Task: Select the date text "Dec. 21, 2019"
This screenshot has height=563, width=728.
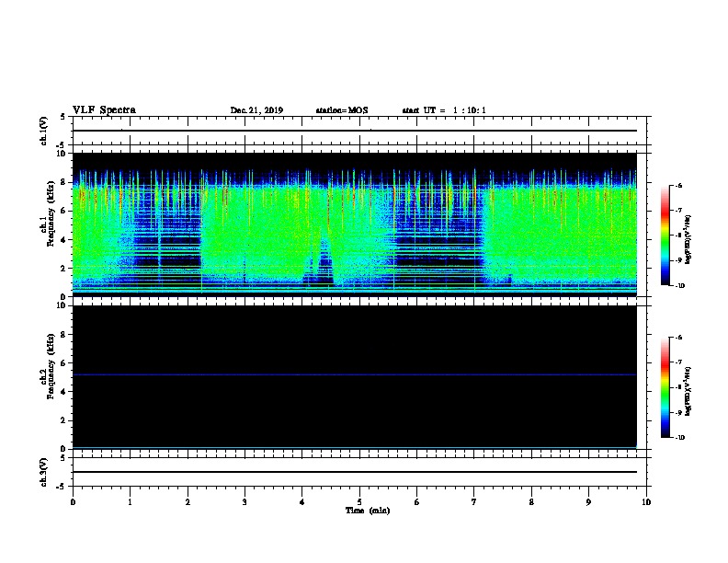Action: (x=256, y=110)
